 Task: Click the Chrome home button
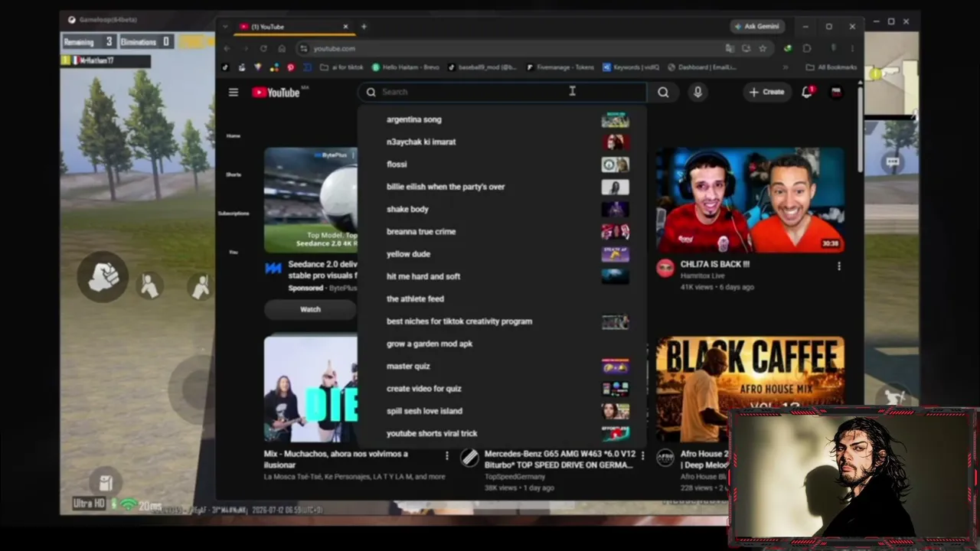pos(282,48)
